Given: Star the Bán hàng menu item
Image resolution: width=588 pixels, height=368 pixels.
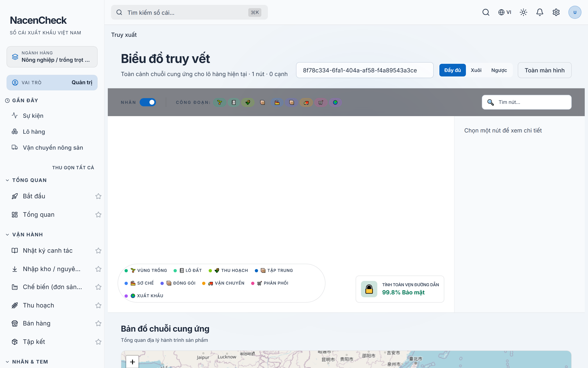Looking at the screenshot, I should [98, 323].
